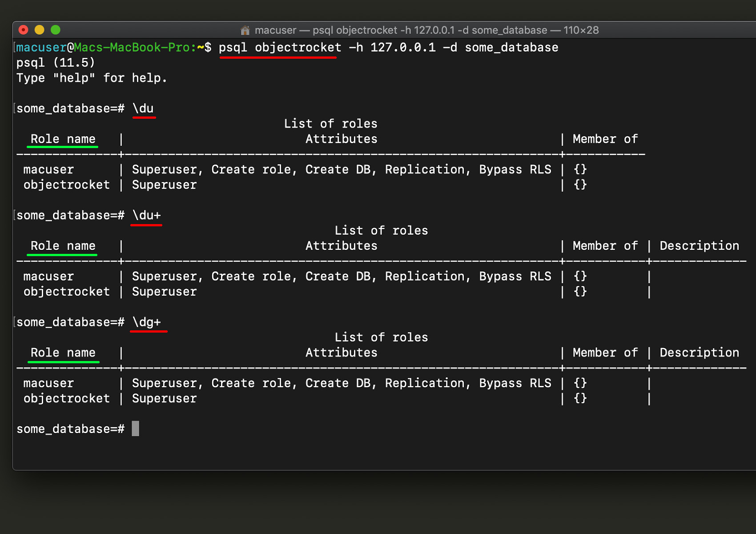Select the psql objectrocket command text
The height and width of the screenshot is (534, 756).
click(x=278, y=48)
